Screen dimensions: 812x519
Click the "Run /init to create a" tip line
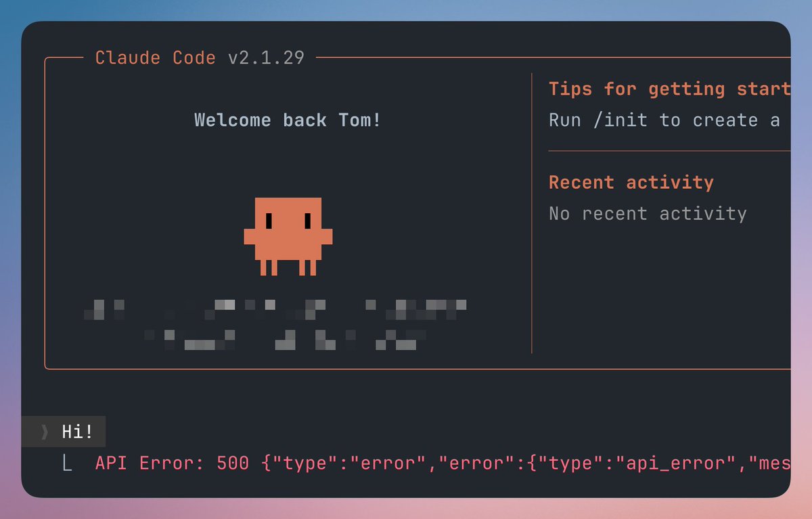(664, 120)
